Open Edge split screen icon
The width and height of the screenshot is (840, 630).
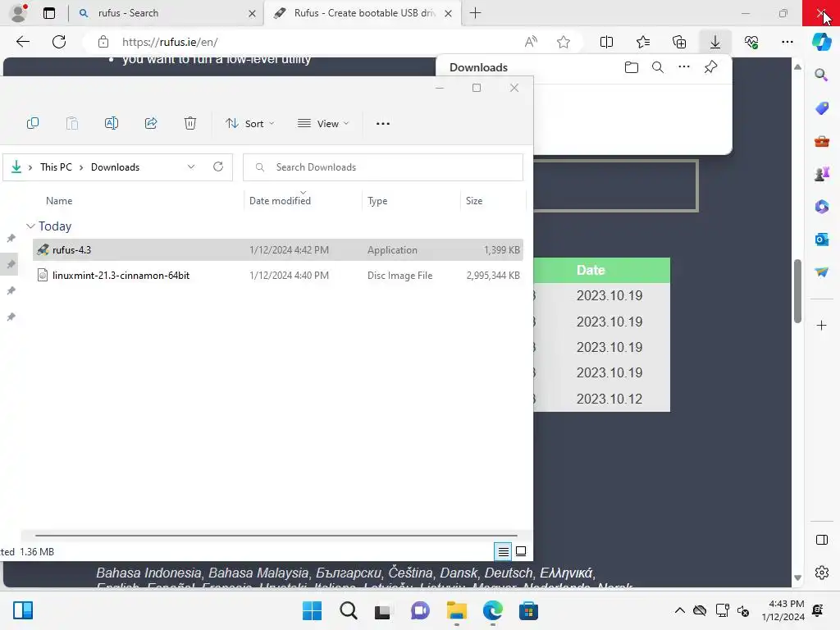[606, 42]
